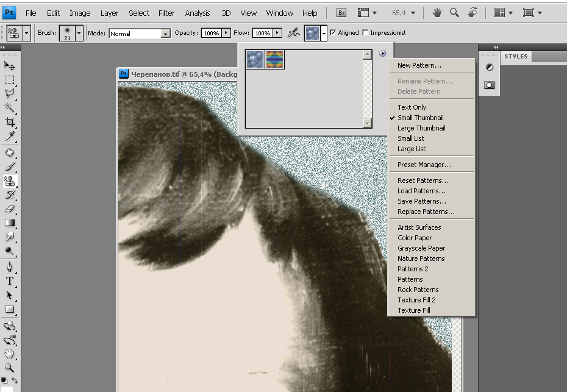Click New Pattern in the flyout menu
Viewport: 567px width, 392px height.
coord(419,65)
